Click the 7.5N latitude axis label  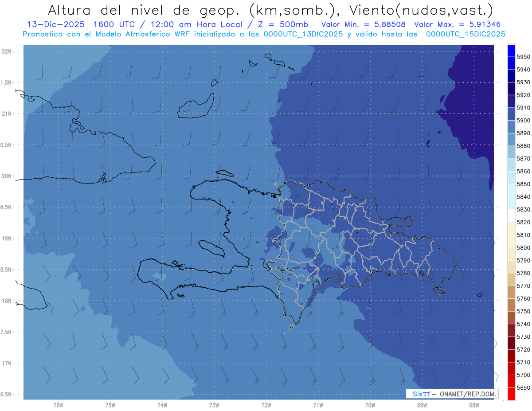(x=7, y=332)
